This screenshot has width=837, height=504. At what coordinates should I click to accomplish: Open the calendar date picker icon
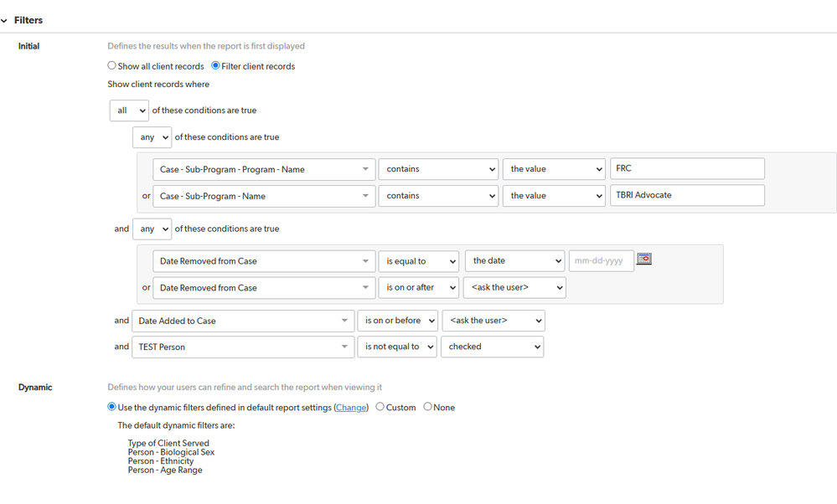coord(643,260)
